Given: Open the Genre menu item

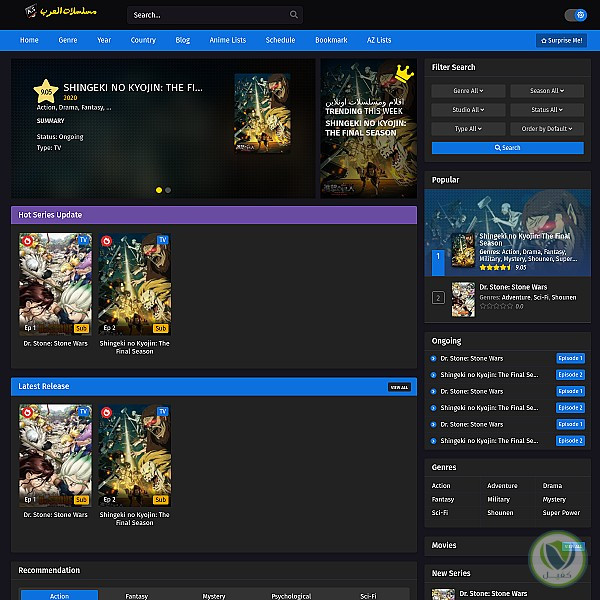Looking at the screenshot, I should pos(68,40).
